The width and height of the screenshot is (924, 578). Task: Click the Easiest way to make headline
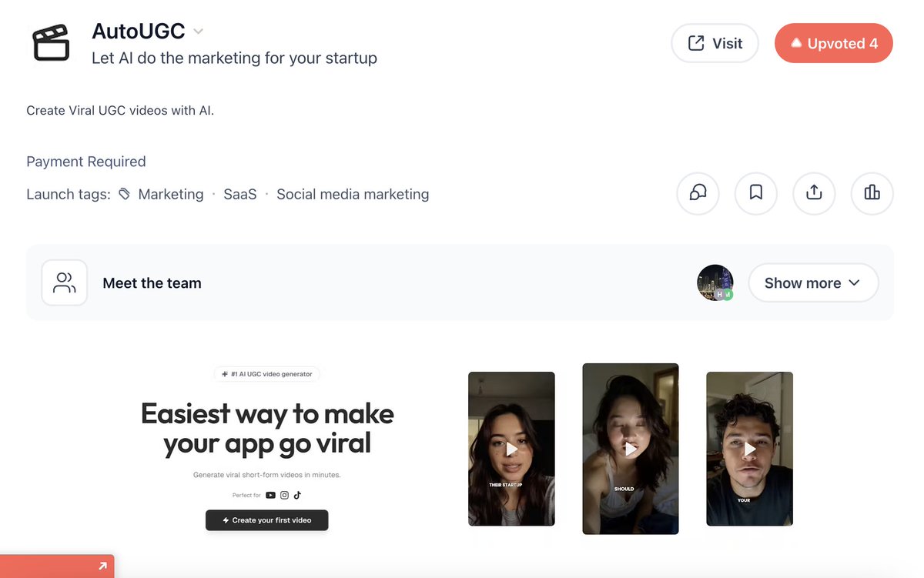267,429
